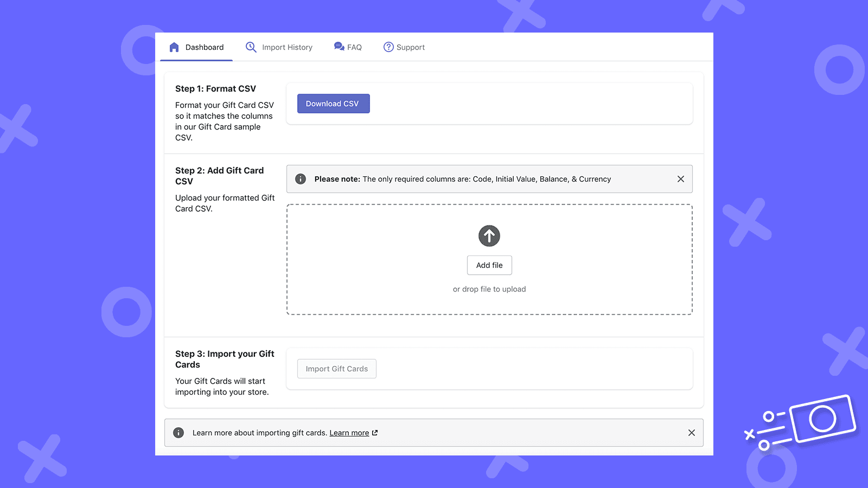
Task: Open the Support tab
Action: tap(411, 47)
